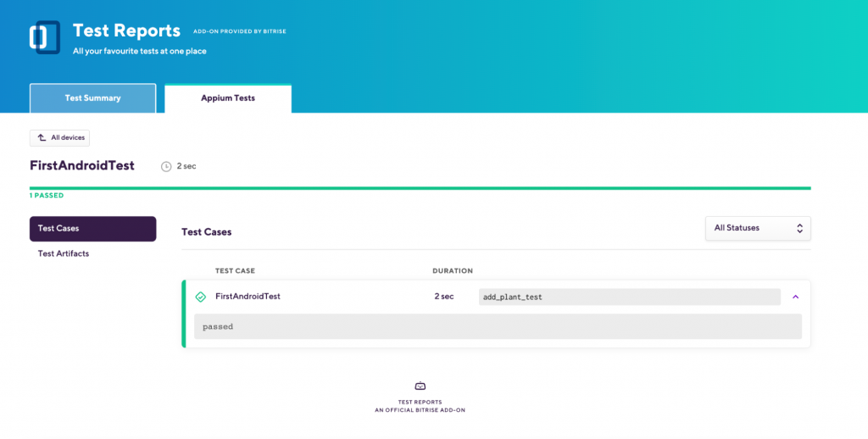
Task: Click the FirstAndroidTest page heading
Action: 82,165
